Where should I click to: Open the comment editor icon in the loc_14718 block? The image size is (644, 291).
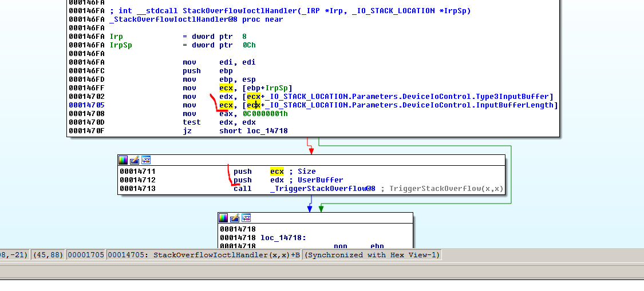(x=235, y=218)
